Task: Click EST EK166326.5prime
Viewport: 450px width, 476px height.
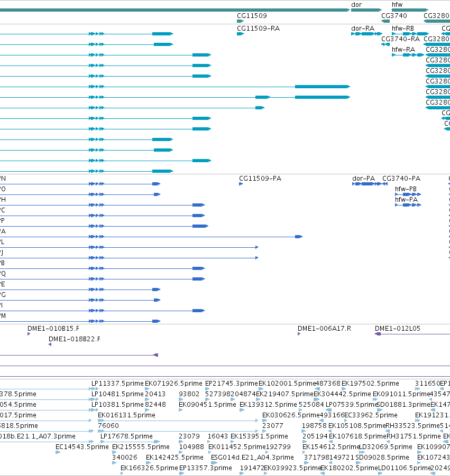Action: [x=150, y=468]
